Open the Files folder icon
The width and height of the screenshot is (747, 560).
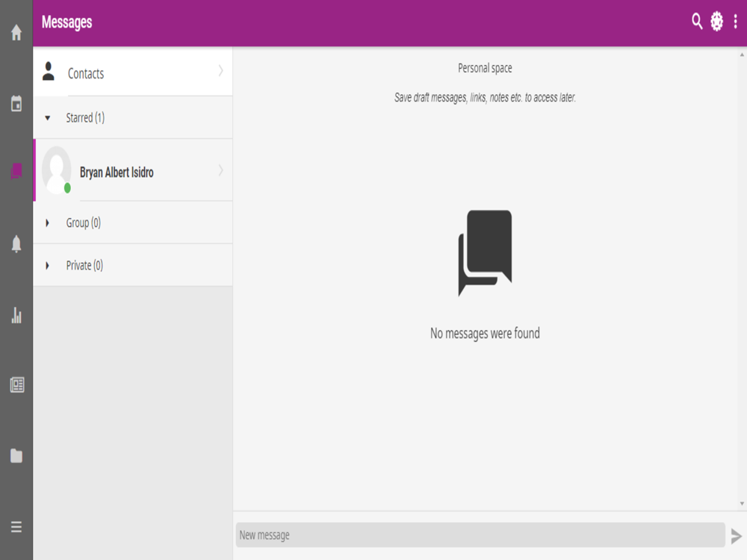(16, 455)
